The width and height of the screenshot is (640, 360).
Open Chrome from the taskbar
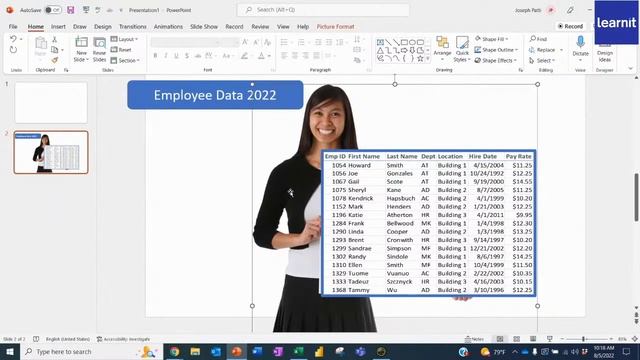coord(174,351)
